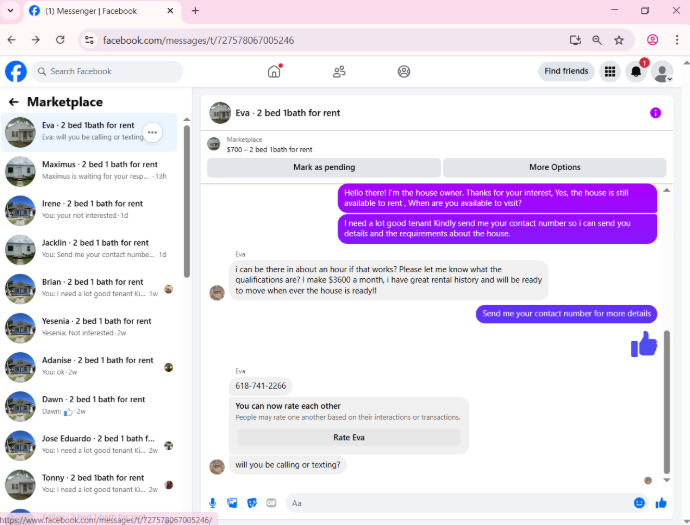Open the notifications bell icon
690x525 pixels.
click(636, 71)
